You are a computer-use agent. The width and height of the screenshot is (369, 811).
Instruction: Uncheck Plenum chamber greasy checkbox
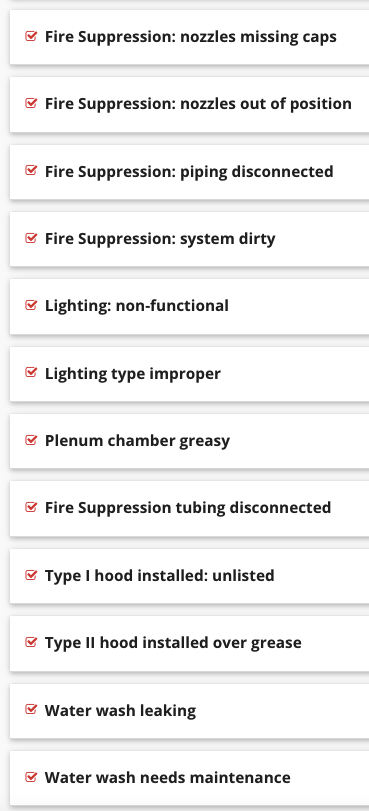[x=32, y=440]
